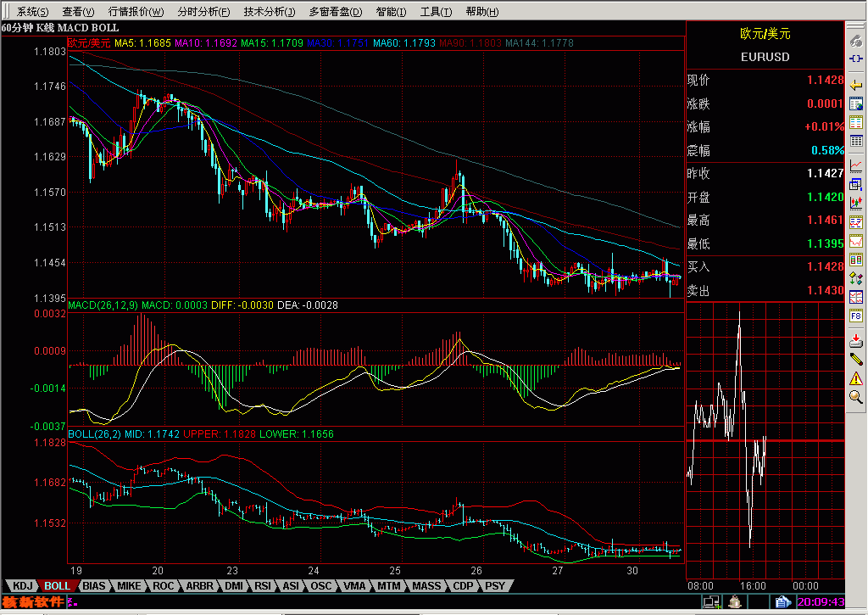Screen dimensions: 868x615
Task: Open the 分时分析(F) menu
Action: point(203,12)
